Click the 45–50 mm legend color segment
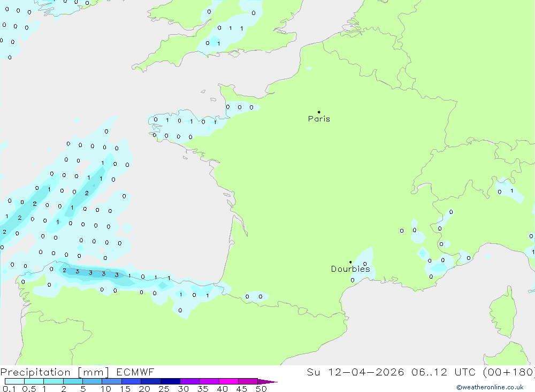This screenshot has width=535, height=392. coord(248,381)
